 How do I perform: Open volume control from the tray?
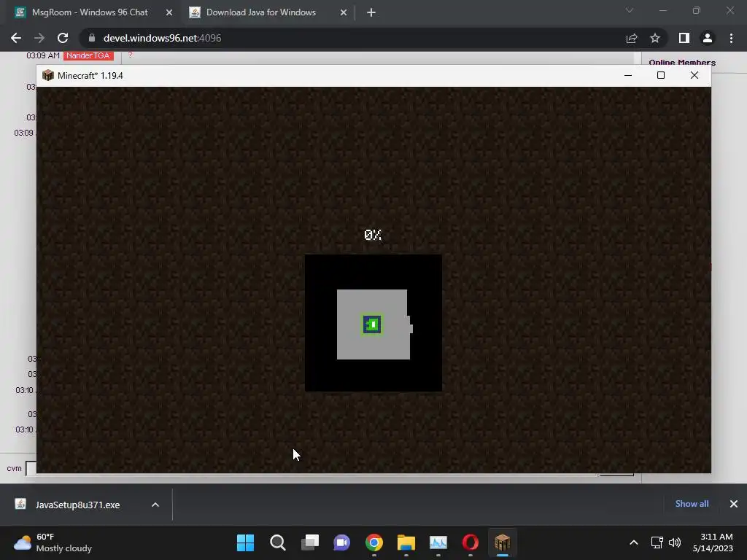675,542
